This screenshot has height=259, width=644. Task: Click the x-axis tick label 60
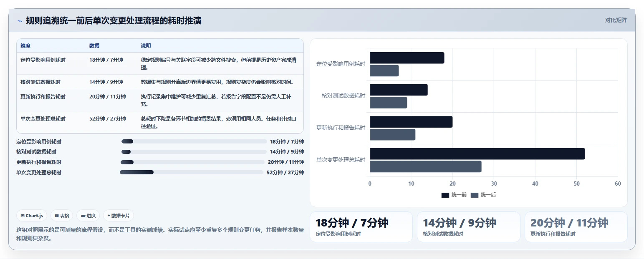point(618,184)
